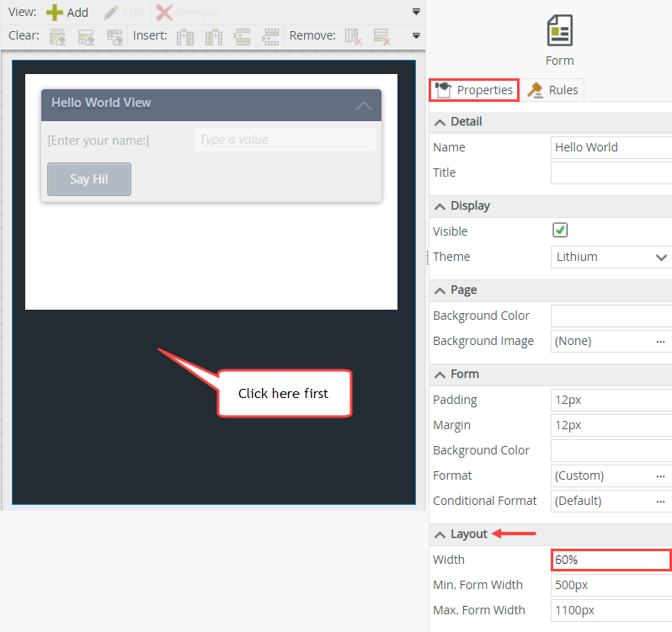Click the first Clear eraser icon
The image size is (672, 632).
tap(57, 37)
